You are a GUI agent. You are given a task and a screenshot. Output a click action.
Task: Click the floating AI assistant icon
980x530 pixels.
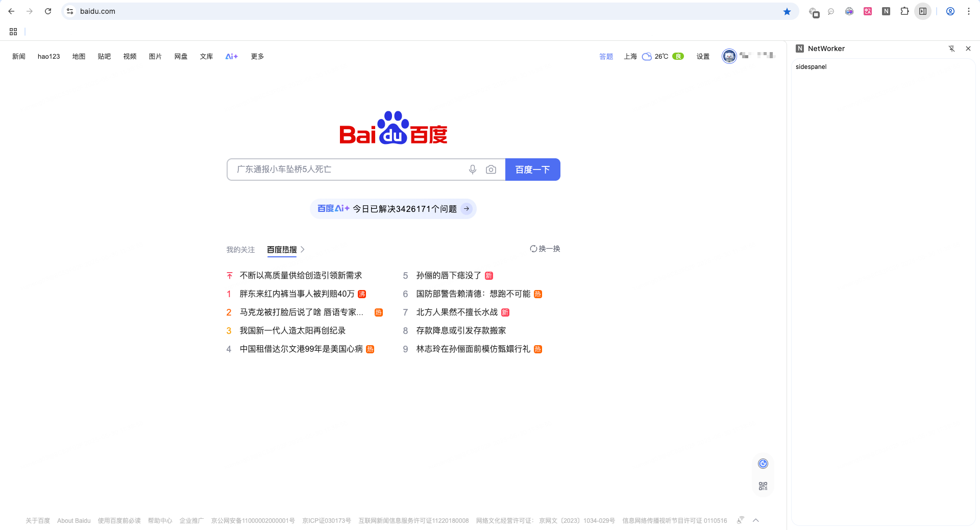(x=763, y=464)
